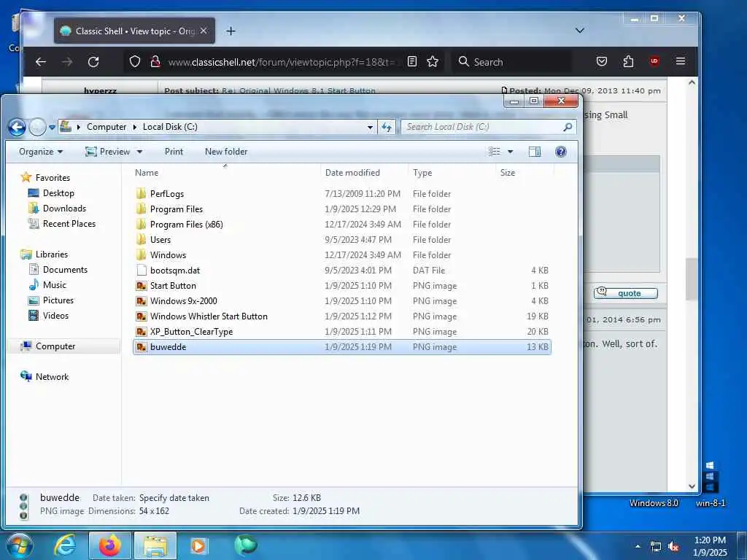Sort by the Date modified column
Image resolution: width=747 pixels, height=560 pixels.
coord(352,172)
